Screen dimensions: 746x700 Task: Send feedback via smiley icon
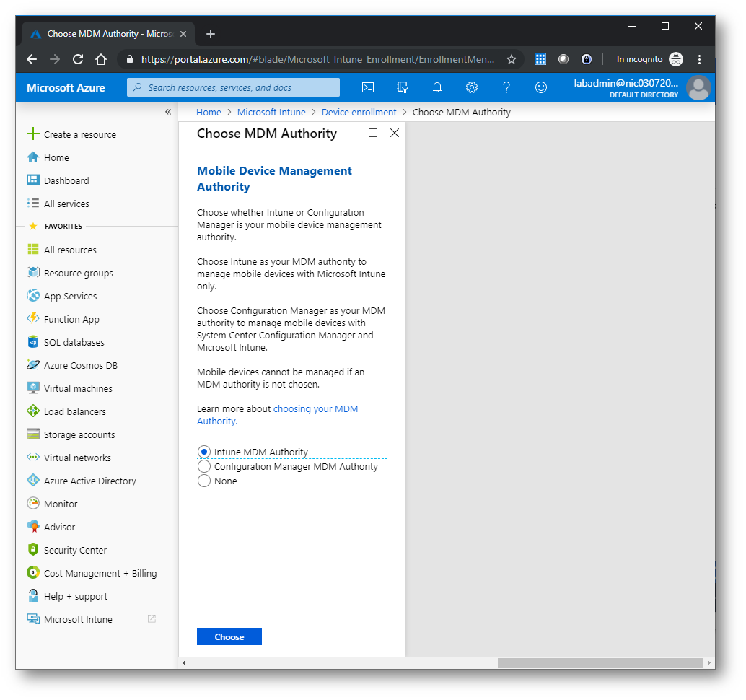tap(541, 87)
